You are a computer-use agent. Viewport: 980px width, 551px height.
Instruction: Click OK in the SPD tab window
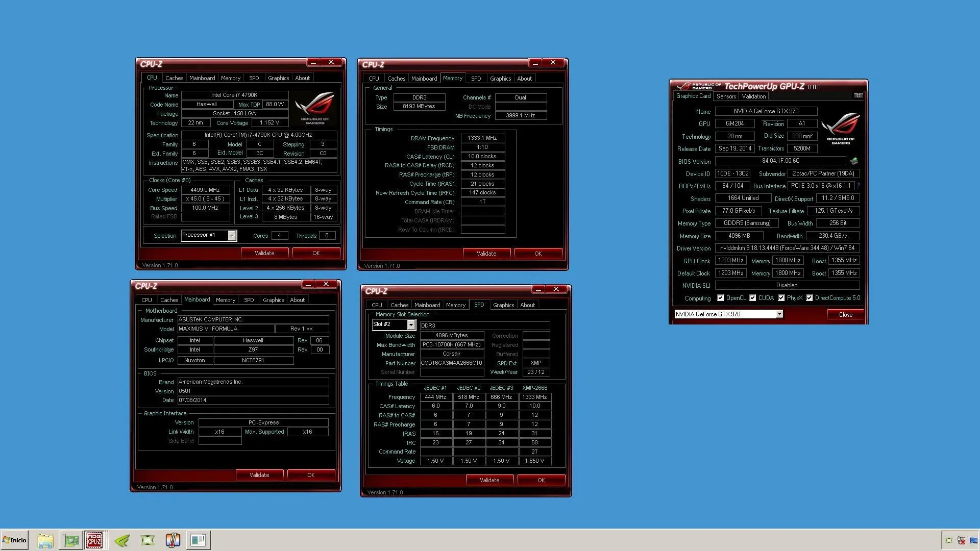[x=541, y=480]
